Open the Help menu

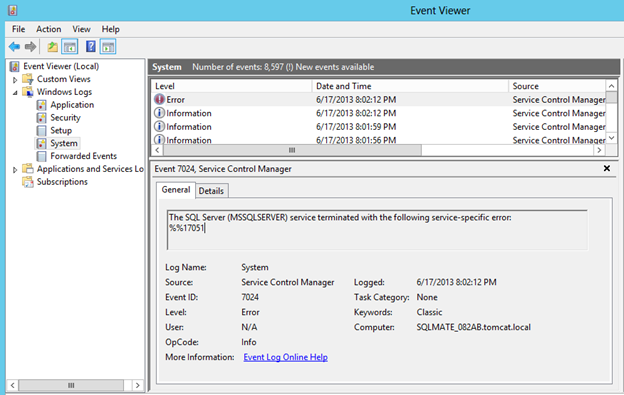pos(110,29)
